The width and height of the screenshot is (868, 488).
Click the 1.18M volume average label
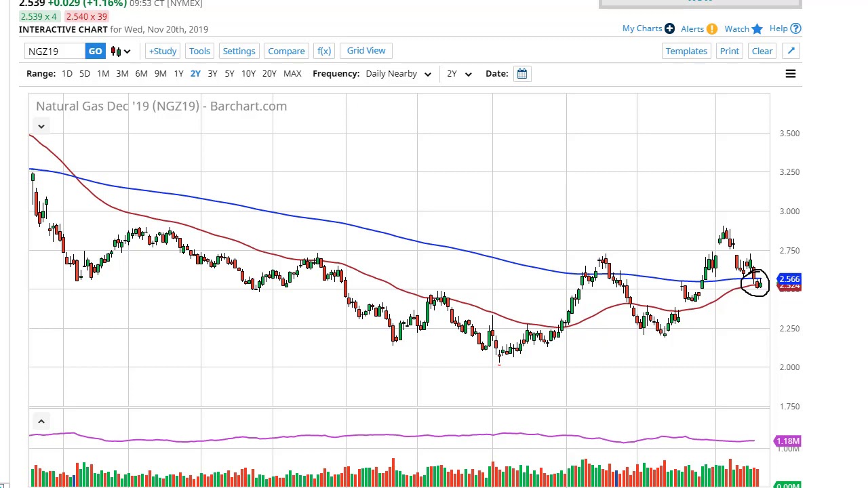tap(787, 441)
